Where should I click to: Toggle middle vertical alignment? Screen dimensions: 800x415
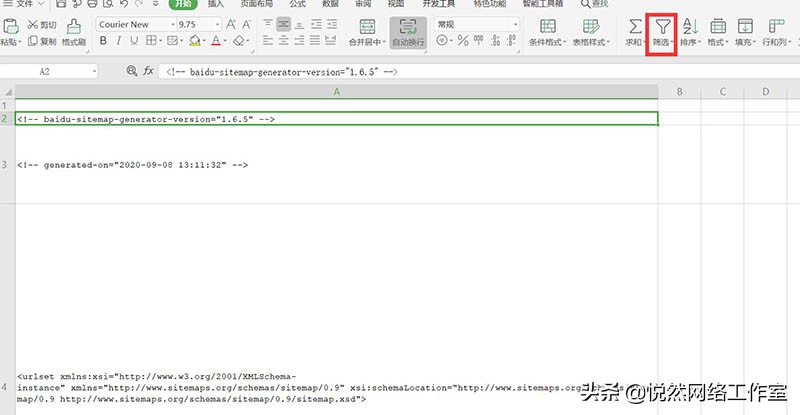tap(284, 24)
